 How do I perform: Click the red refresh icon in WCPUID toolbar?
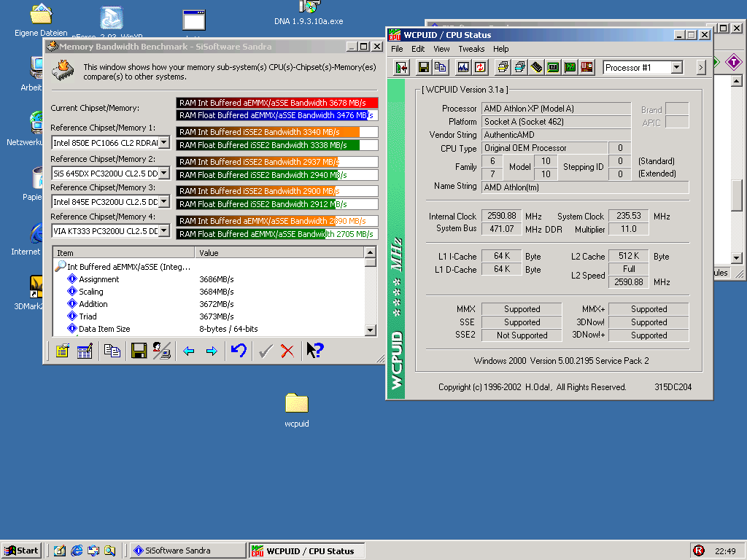click(480, 68)
